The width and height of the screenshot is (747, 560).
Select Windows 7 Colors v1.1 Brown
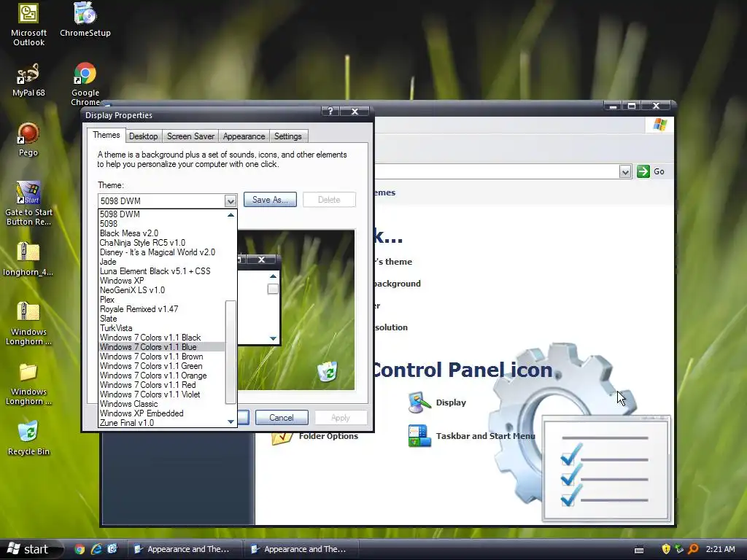162,357
